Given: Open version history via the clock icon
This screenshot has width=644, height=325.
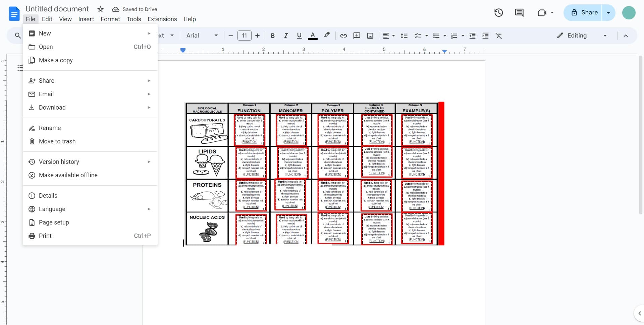Looking at the screenshot, I should tap(498, 12).
